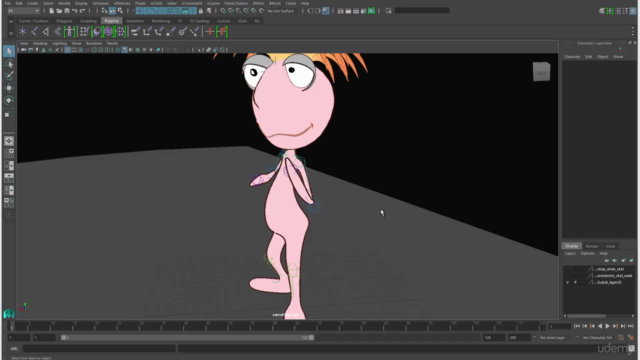Click the current frame input field

tap(560, 326)
